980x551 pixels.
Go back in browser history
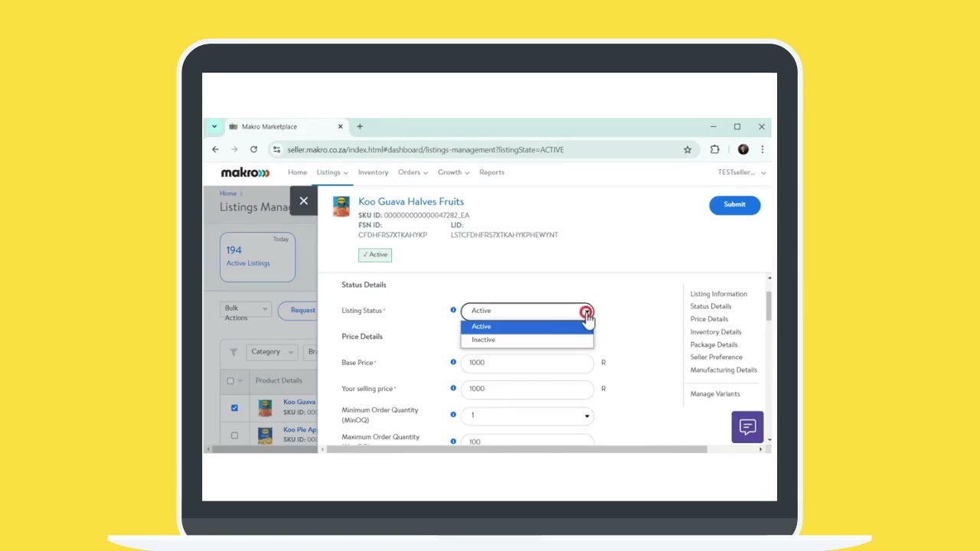215,149
